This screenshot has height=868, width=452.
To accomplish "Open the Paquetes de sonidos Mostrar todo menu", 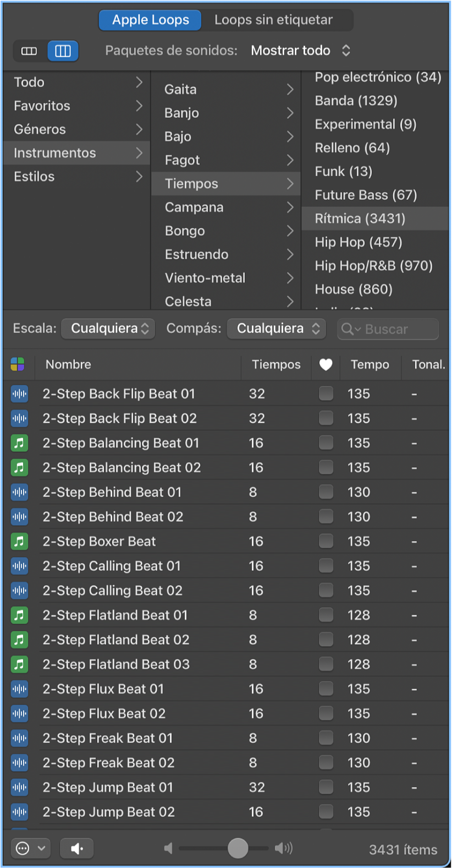I will click(x=301, y=51).
